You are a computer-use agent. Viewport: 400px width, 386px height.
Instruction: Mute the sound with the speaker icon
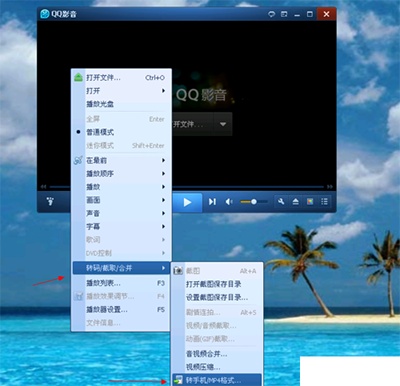(229, 202)
